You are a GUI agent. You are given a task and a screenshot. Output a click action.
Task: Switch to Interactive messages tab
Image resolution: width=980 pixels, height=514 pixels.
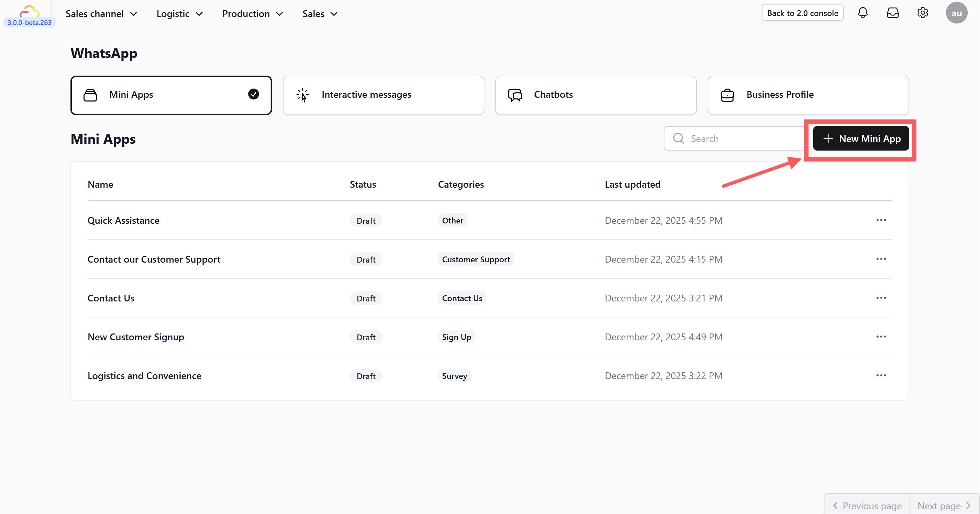(383, 95)
